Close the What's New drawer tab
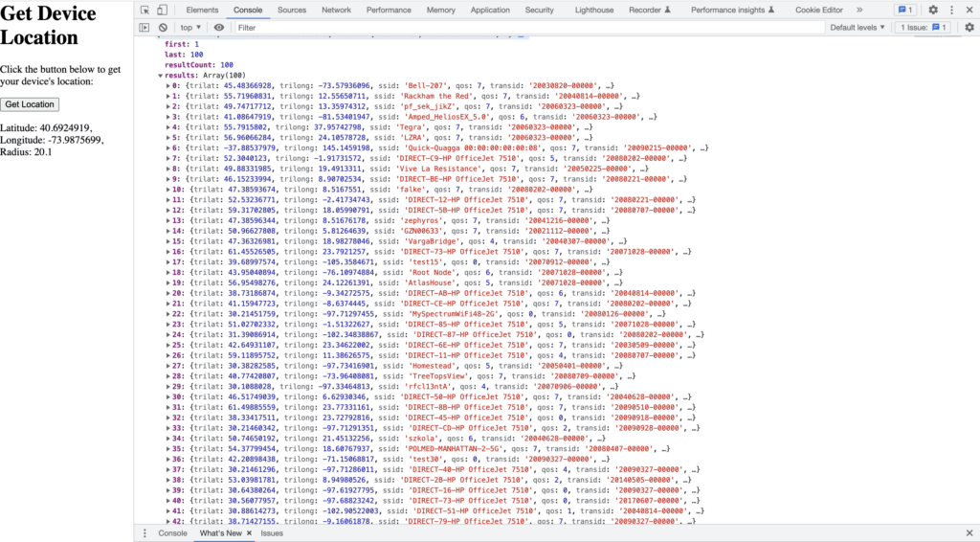The height and width of the screenshot is (542, 980). [x=250, y=533]
